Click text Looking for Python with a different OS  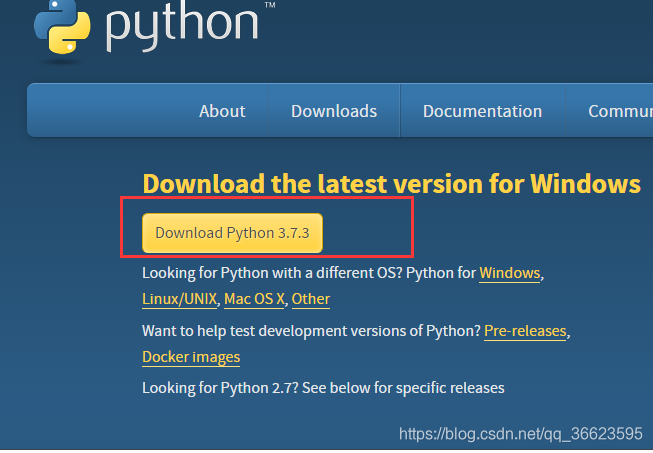pyautogui.click(x=272, y=273)
